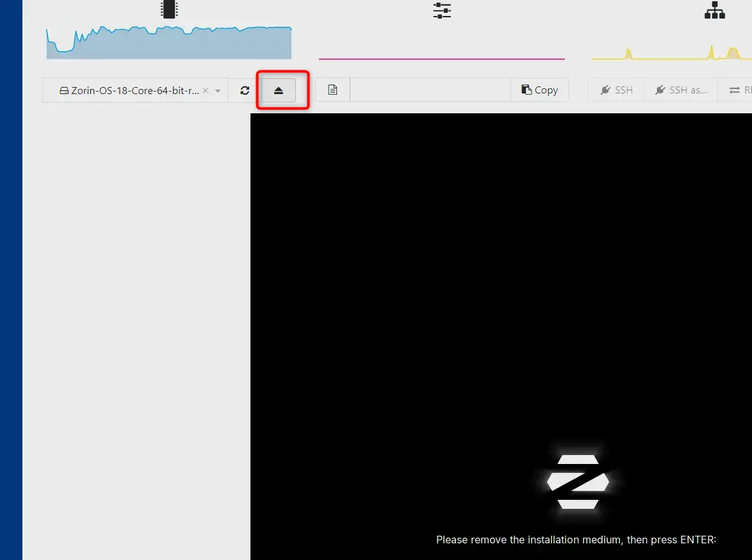Viewport: 752px width, 560px height.
Task: Click the clipboard document icon
Action: pos(332,90)
